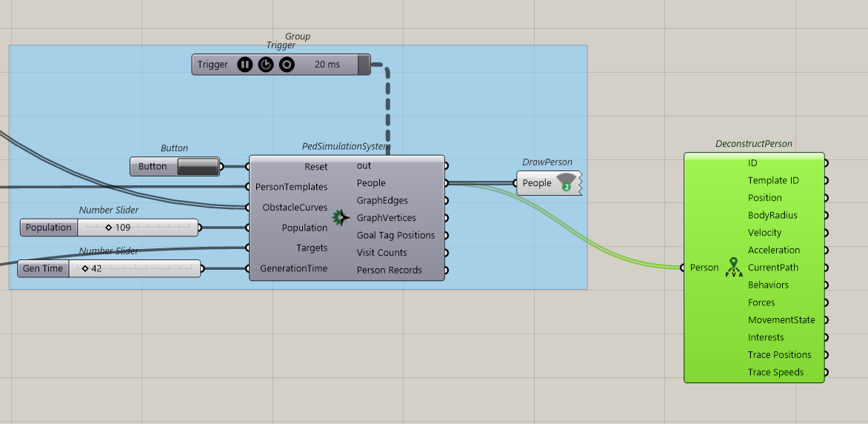Click the Goal Tag Positions output
The image size is (868, 424).
[395, 235]
